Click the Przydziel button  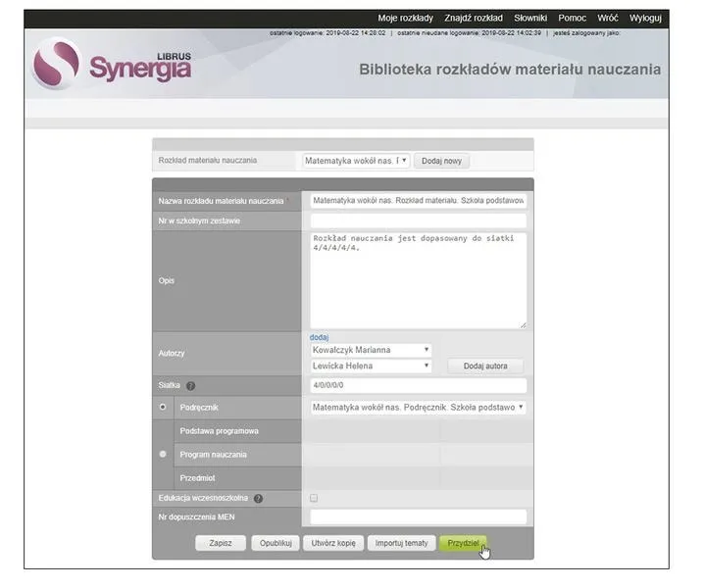click(463, 543)
